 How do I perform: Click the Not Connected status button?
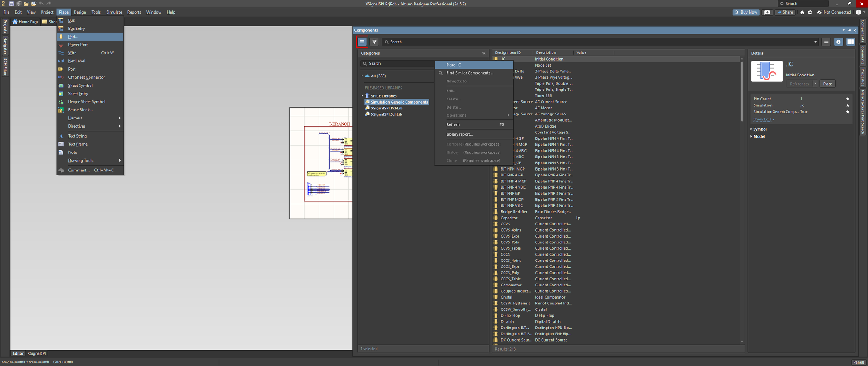834,12
